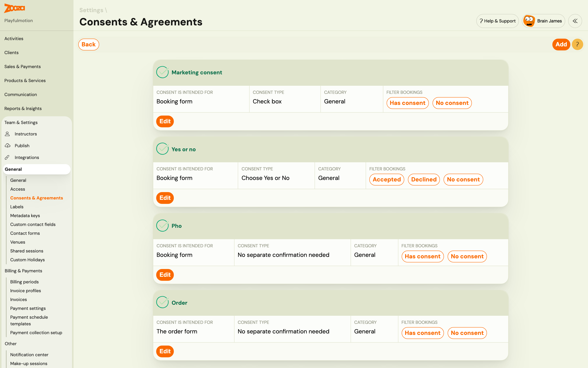Open Access settings
Image resolution: width=588 pixels, height=368 pixels.
point(17,189)
